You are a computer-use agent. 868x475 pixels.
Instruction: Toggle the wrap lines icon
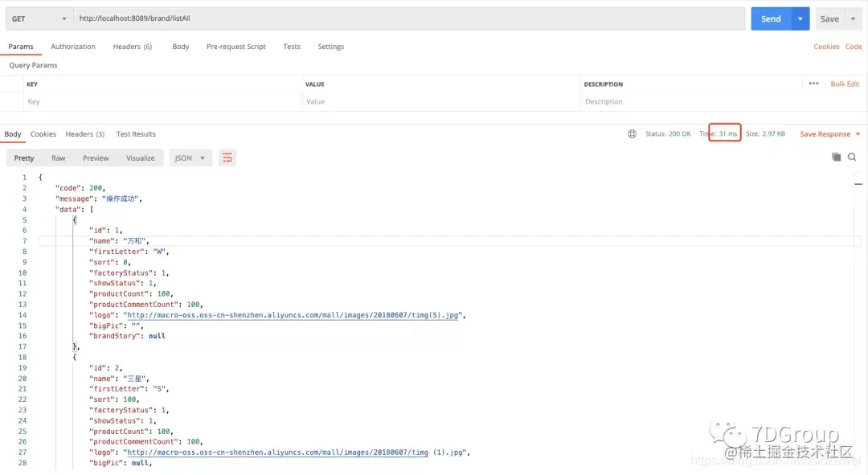(227, 158)
